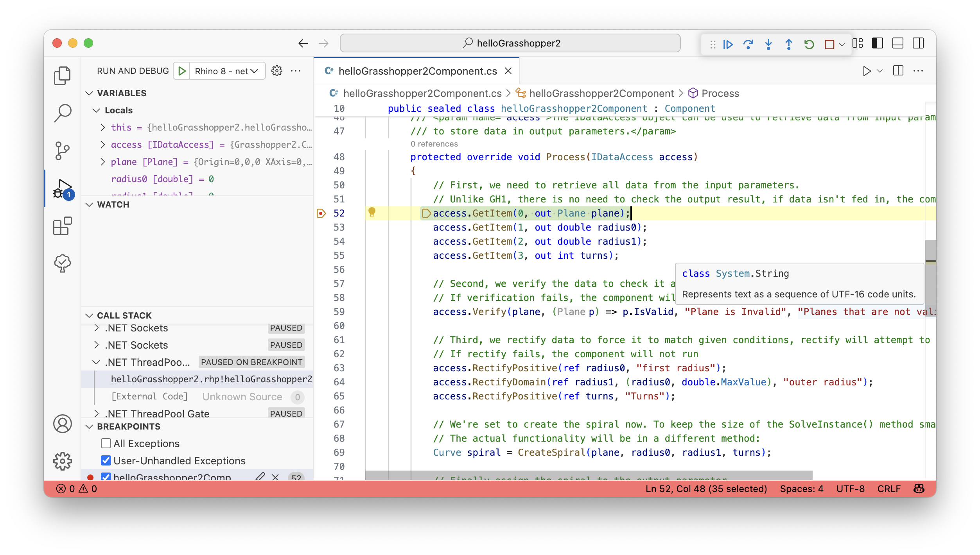
Task: Expand the 'this' variable
Action: click(x=102, y=127)
